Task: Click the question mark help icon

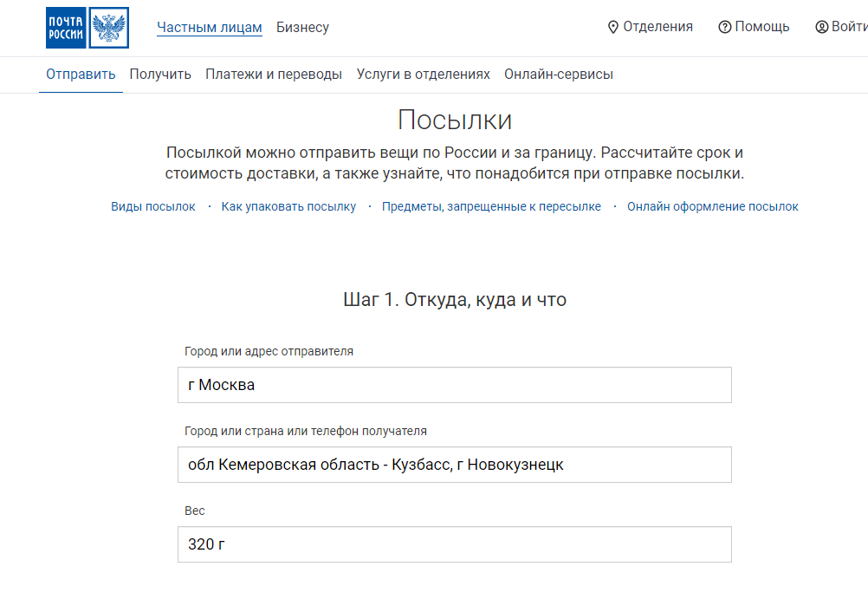Action: (x=725, y=27)
